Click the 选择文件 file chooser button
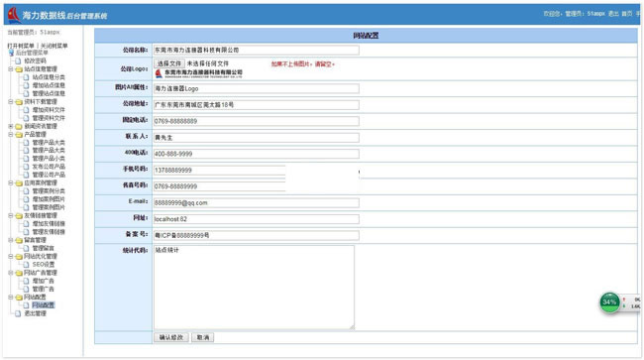644x360 pixels. point(169,63)
